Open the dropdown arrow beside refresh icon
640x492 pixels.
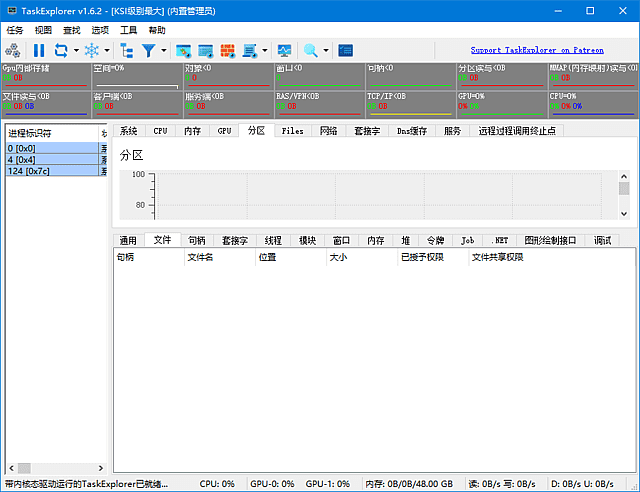coord(76,50)
